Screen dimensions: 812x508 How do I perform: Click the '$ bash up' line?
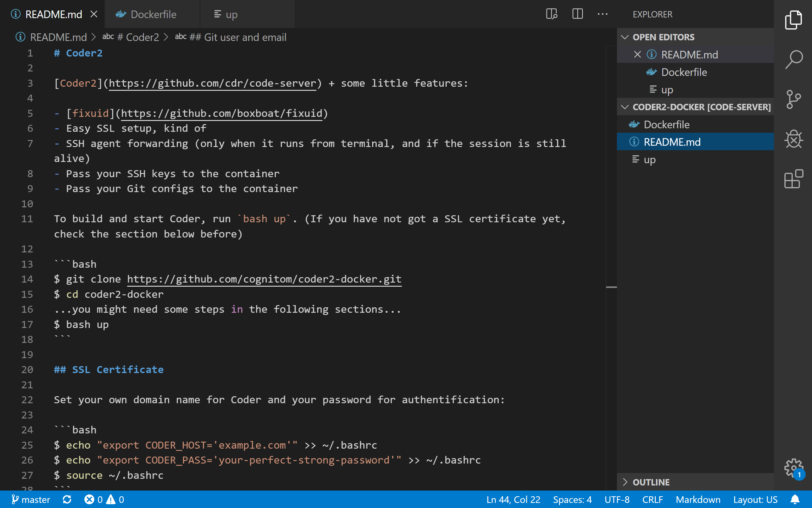point(81,324)
